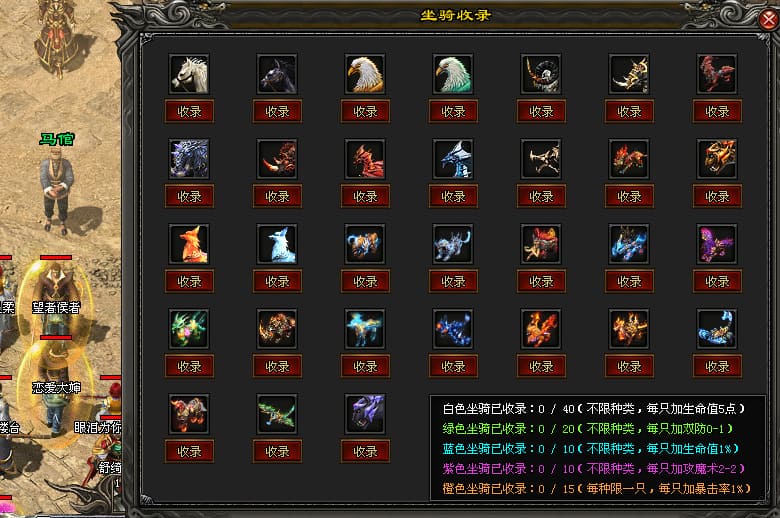Screen dimensions: 780x518
Task: Choose the orange fox mount icon
Action: coord(189,244)
